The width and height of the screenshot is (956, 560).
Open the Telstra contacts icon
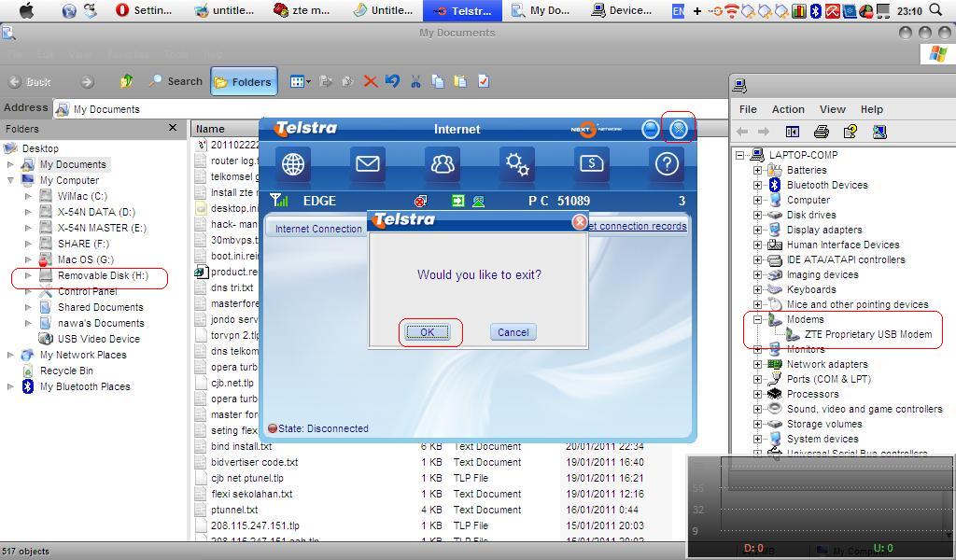click(x=443, y=164)
